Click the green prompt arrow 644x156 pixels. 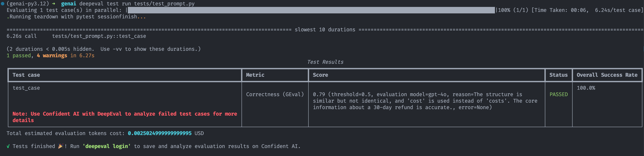pyautogui.click(x=54, y=4)
